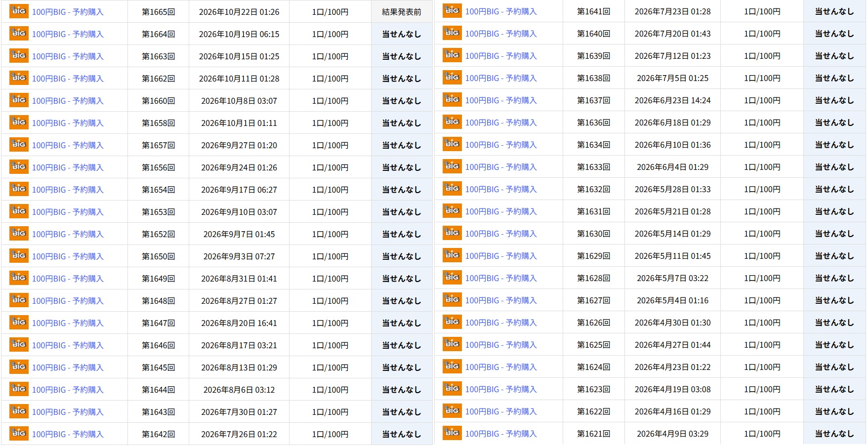Click the BIG logo for 第1647回
This screenshot has height=447, width=868.
pos(19,323)
